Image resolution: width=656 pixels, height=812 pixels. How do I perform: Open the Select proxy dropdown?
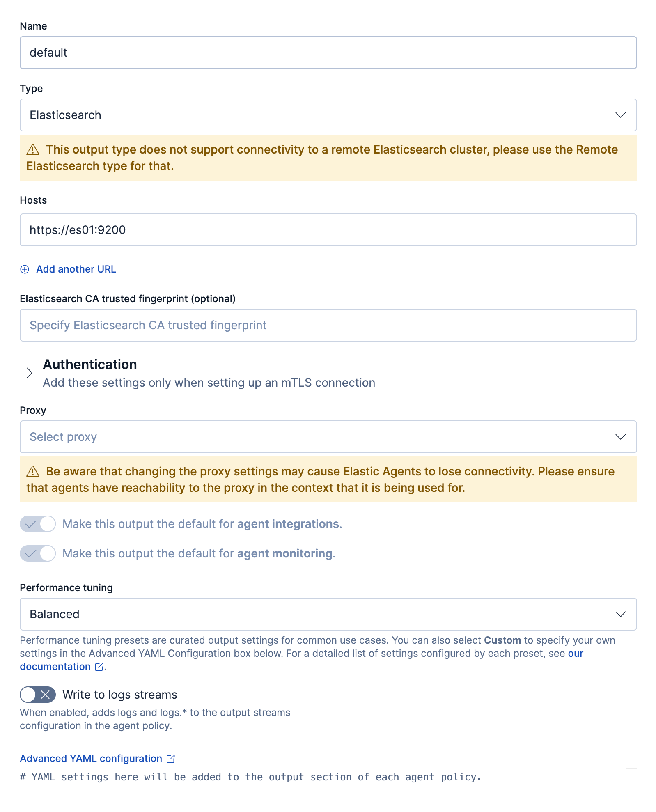point(328,437)
